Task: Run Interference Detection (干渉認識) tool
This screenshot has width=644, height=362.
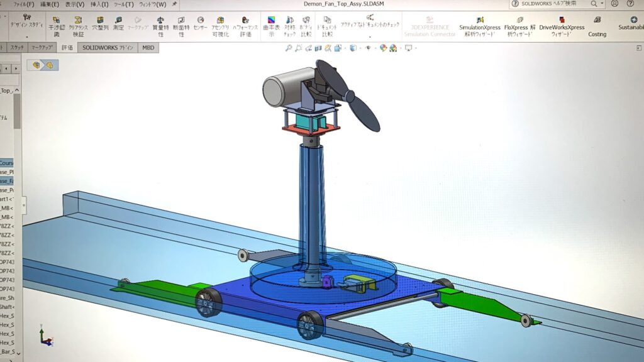Action: tap(57, 26)
